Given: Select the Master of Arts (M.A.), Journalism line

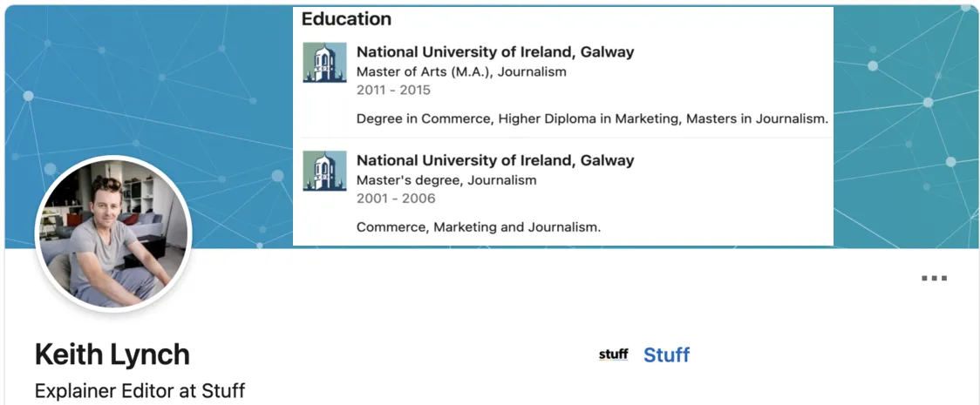Looking at the screenshot, I should coord(461,72).
